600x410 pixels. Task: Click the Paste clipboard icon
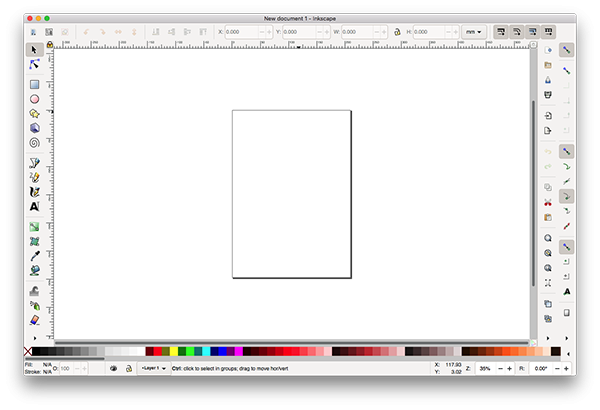coord(548,217)
